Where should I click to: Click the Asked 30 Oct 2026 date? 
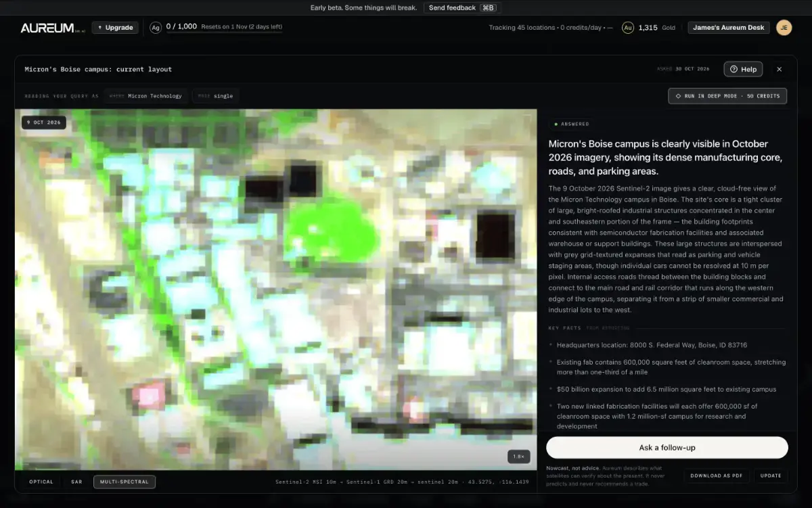683,69
